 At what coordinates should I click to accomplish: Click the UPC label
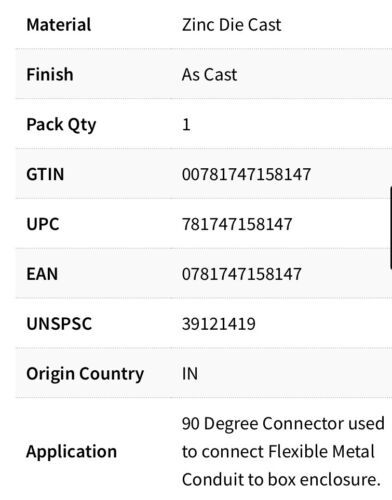click(43, 224)
